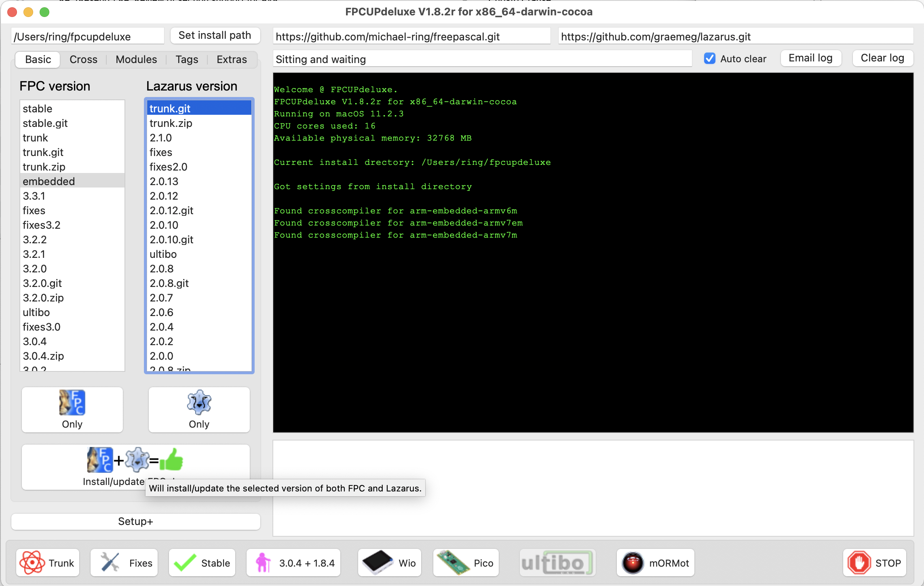Click the Fixes tools icon button
Image resolution: width=924 pixels, height=586 pixels.
pyautogui.click(x=124, y=563)
